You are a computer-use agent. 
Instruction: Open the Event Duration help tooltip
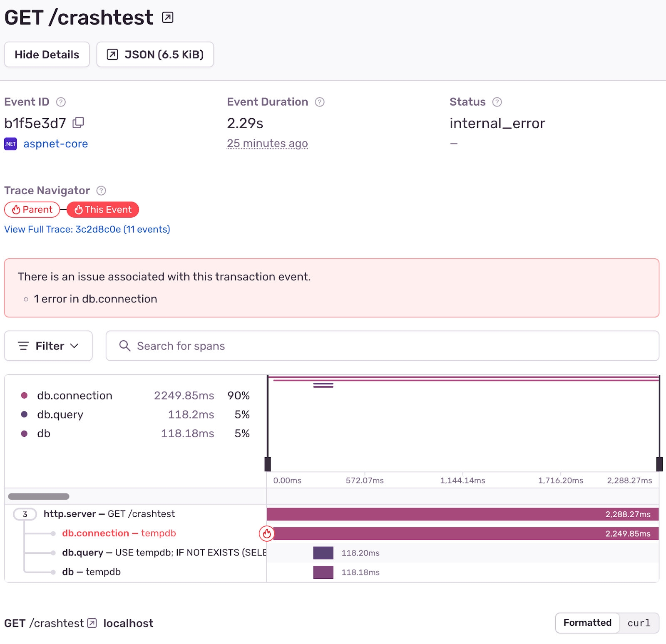(319, 102)
